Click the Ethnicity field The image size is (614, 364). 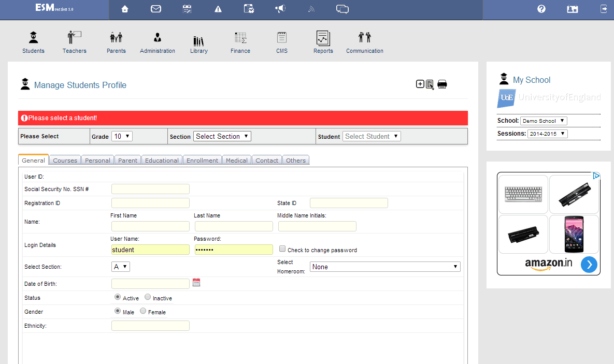pyautogui.click(x=150, y=326)
